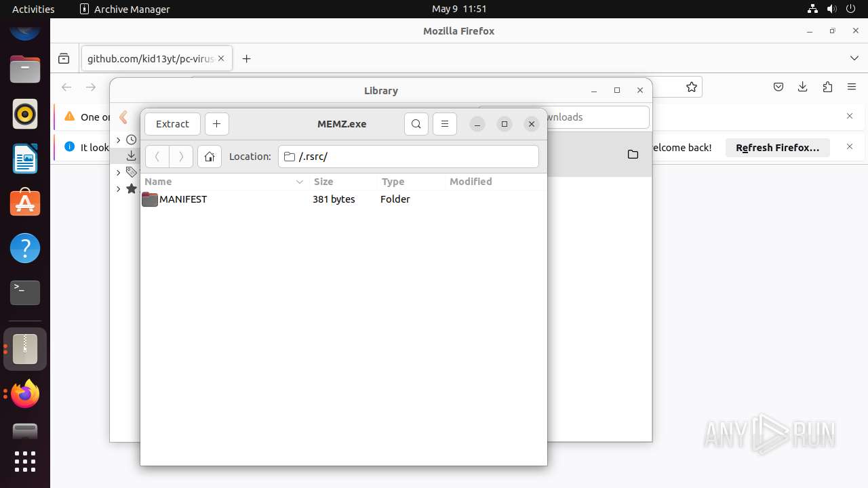Close the Library window
The height and width of the screenshot is (488, 868).
pyautogui.click(x=639, y=90)
